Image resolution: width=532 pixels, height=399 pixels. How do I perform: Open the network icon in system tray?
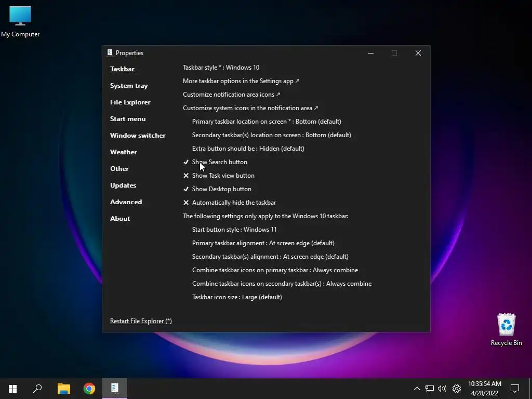(430, 389)
